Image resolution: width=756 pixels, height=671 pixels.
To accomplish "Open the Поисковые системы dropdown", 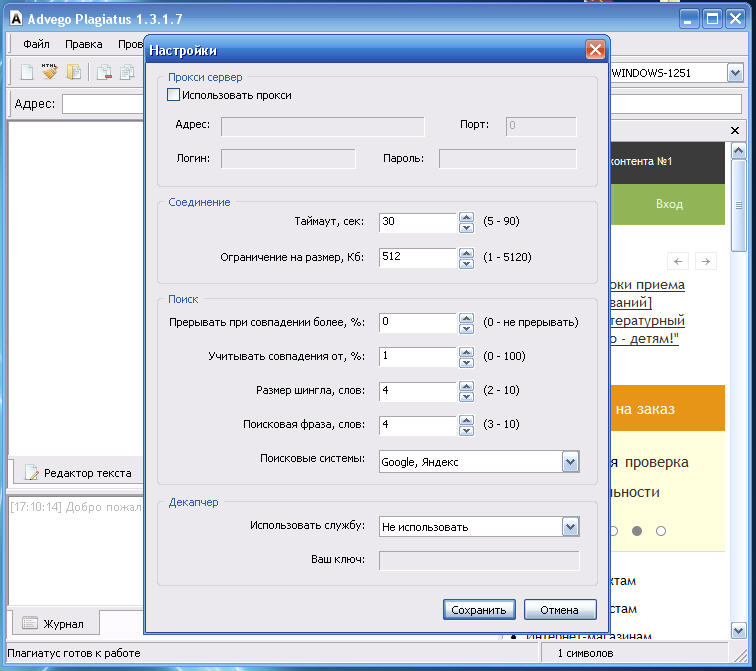I will click(570, 461).
